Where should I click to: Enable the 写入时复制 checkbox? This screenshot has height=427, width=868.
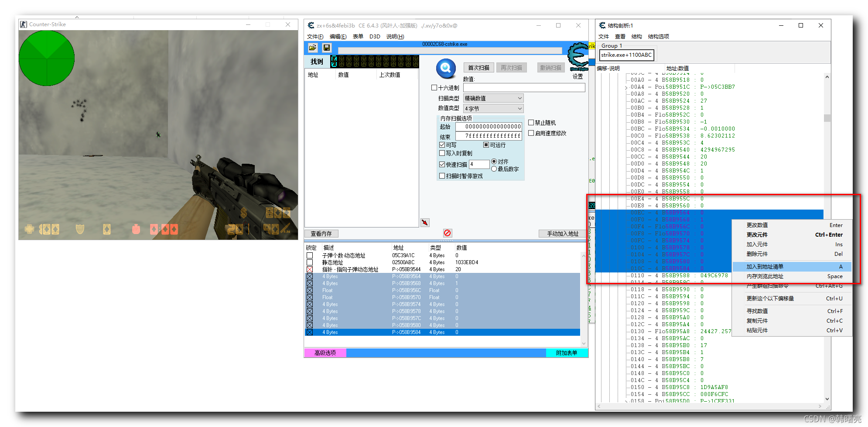point(442,153)
